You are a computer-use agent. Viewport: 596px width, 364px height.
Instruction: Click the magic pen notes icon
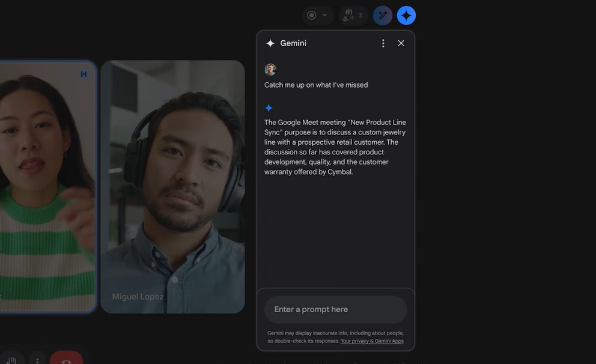pyautogui.click(x=383, y=15)
